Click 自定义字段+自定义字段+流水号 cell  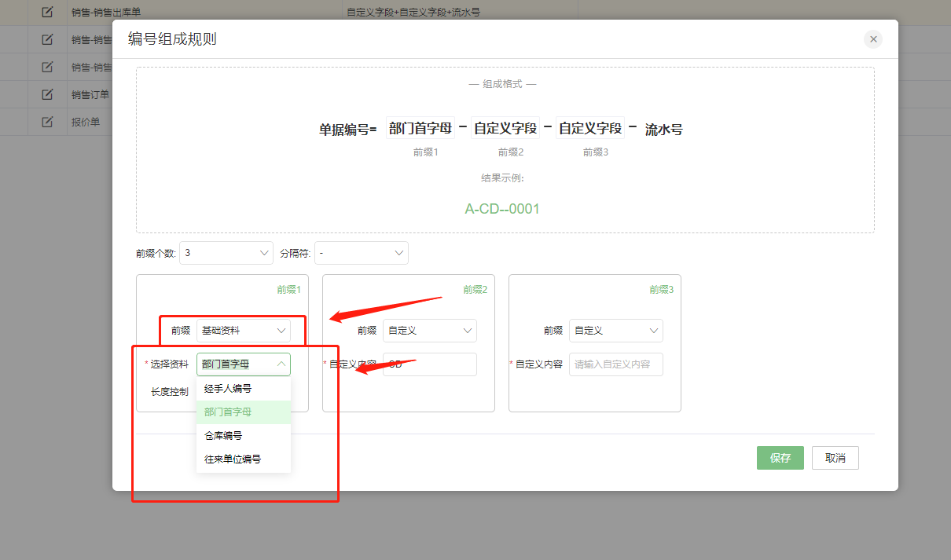tap(413, 13)
